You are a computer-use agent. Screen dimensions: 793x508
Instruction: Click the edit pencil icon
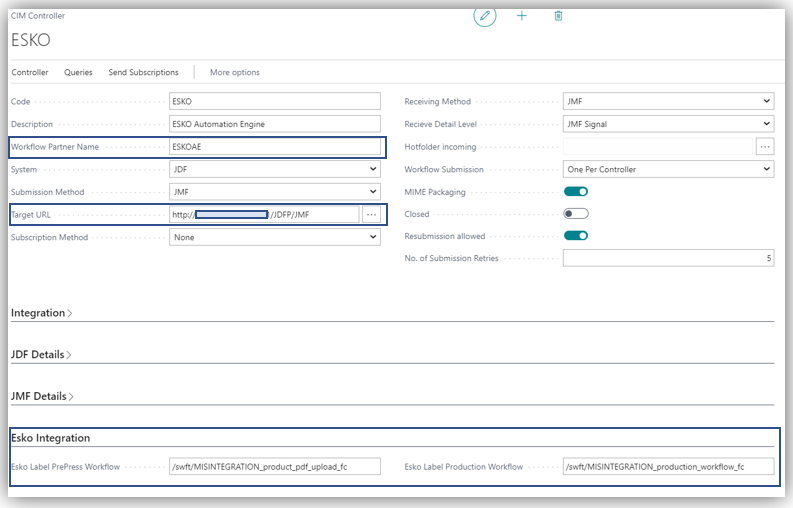pos(485,16)
